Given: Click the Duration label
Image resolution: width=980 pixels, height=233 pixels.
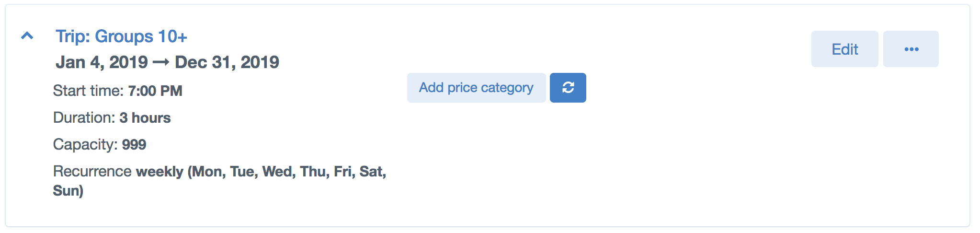Looking at the screenshot, I should tap(84, 117).
